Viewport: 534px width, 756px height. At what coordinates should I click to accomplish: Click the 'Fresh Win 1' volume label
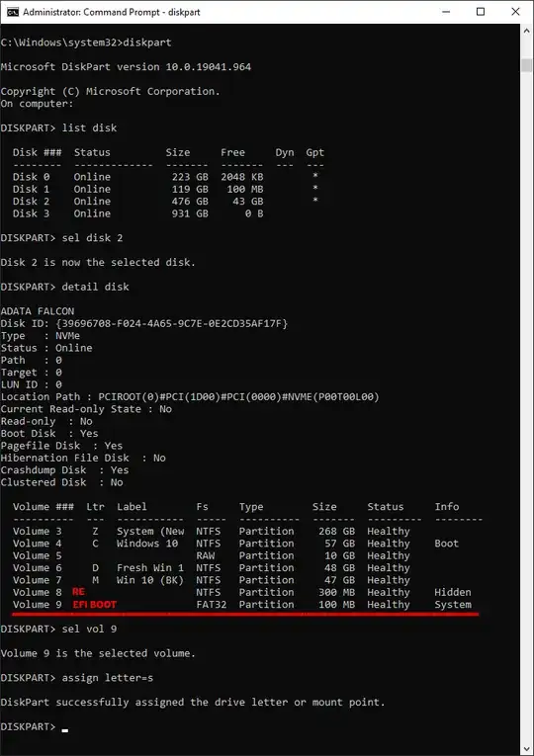tap(150, 568)
